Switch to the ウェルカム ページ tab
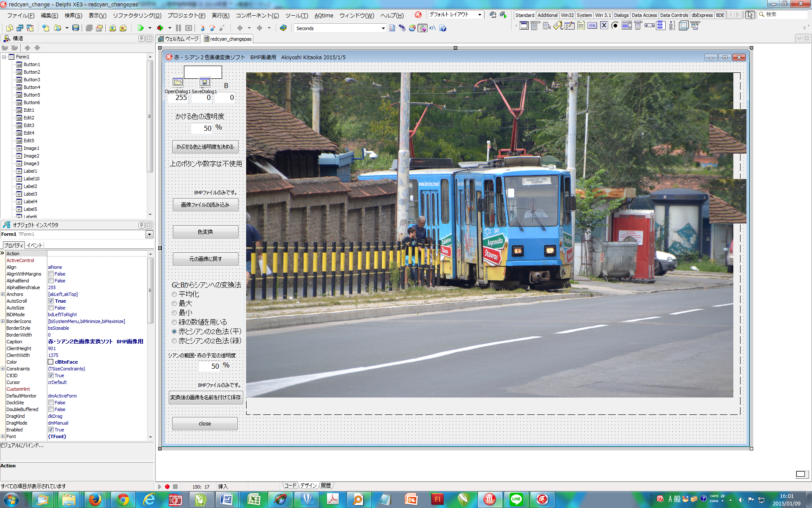The height and width of the screenshot is (508, 812). pyautogui.click(x=178, y=39)
